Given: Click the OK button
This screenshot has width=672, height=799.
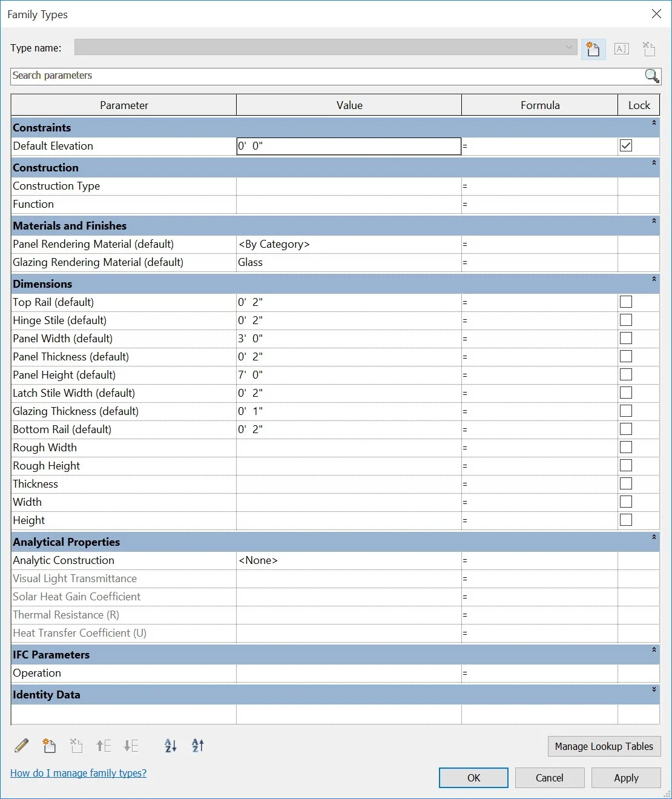Looking at the screenshot, I should [x=473, y=778].
